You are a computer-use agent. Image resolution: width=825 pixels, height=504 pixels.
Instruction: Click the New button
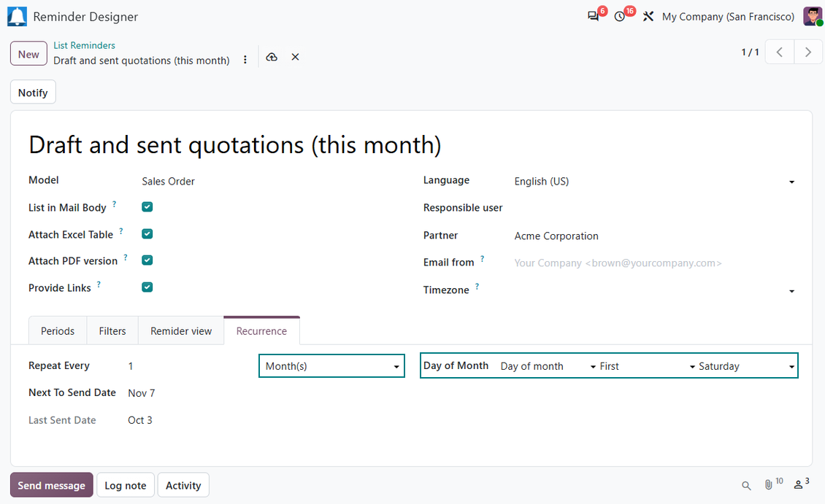[28, 54]
